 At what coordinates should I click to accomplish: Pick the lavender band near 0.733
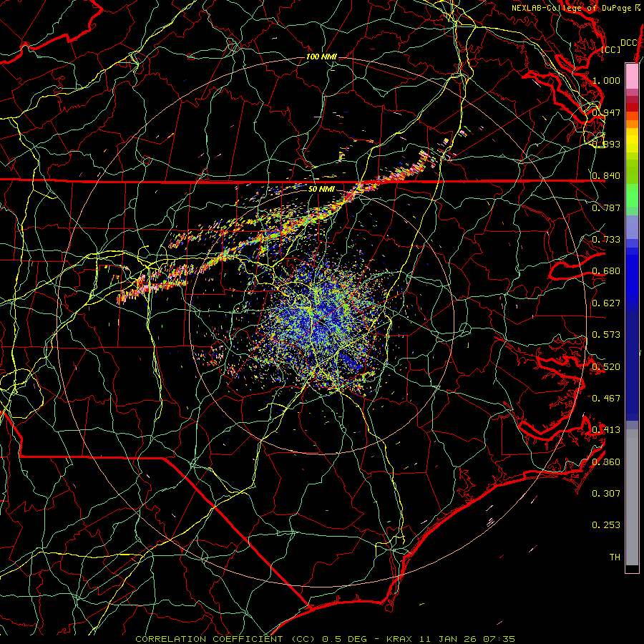tap(632, 227)
